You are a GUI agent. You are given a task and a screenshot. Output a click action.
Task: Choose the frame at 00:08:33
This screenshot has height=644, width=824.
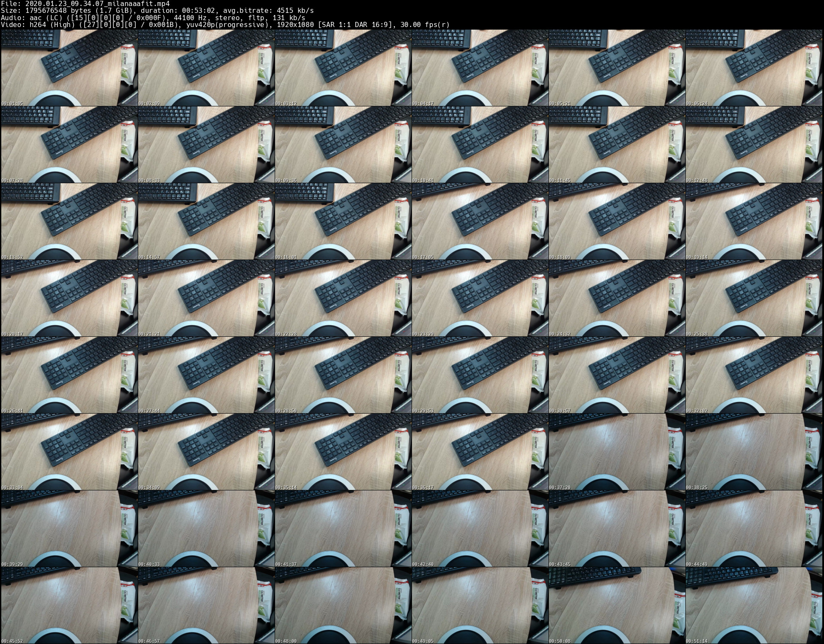[206, 145]
